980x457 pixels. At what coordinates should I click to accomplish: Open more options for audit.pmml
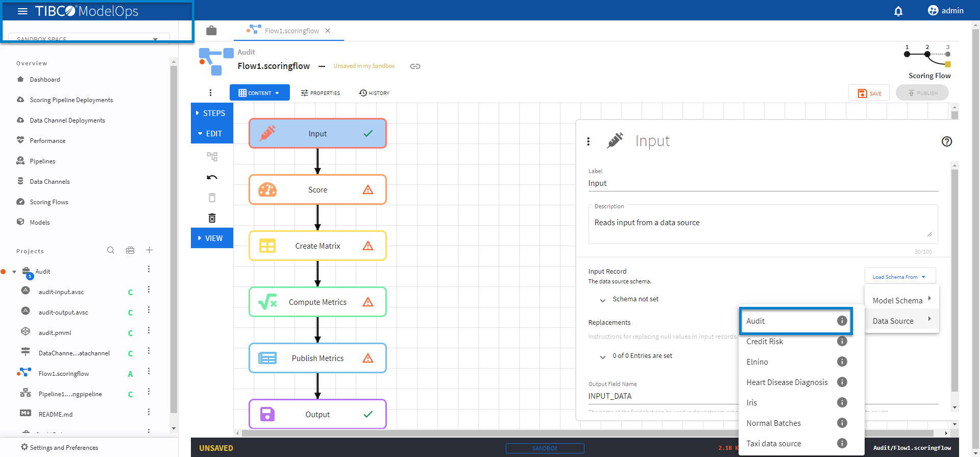pos(149,330)
